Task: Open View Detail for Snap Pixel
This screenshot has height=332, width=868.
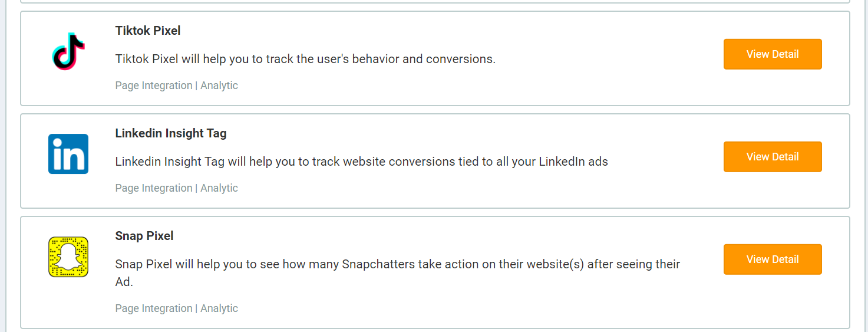Action: pos(772,259)
